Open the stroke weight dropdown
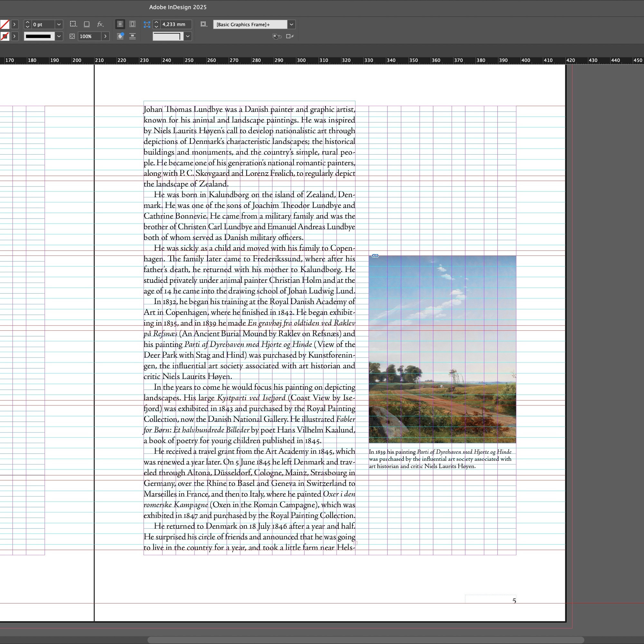Viewport: 644px width, 644px height. coord(59,24)
